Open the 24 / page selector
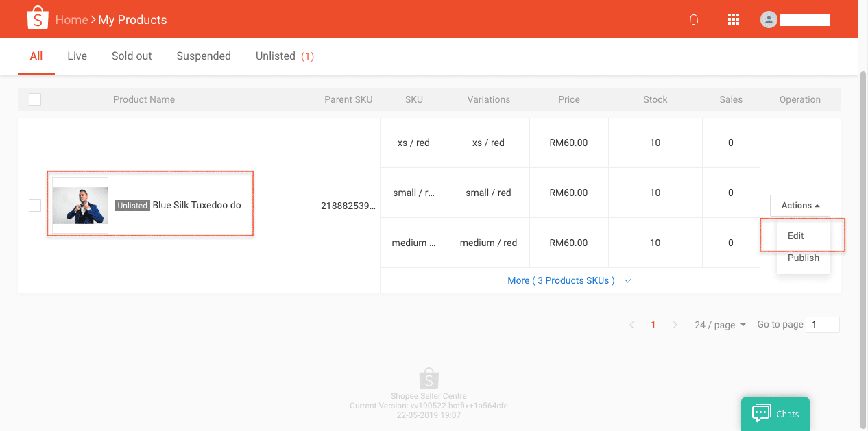Screen dimensions: 868x431 click(720, 325)
